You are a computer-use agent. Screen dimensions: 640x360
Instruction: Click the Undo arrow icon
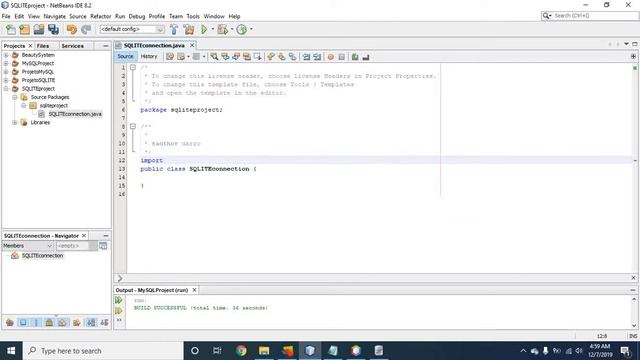[72, 29]
